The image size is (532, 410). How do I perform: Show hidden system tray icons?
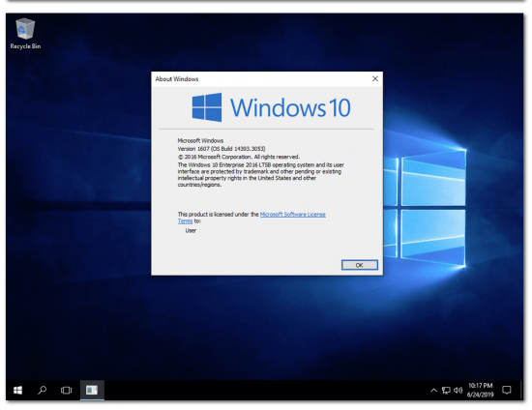tap(433, 391)
